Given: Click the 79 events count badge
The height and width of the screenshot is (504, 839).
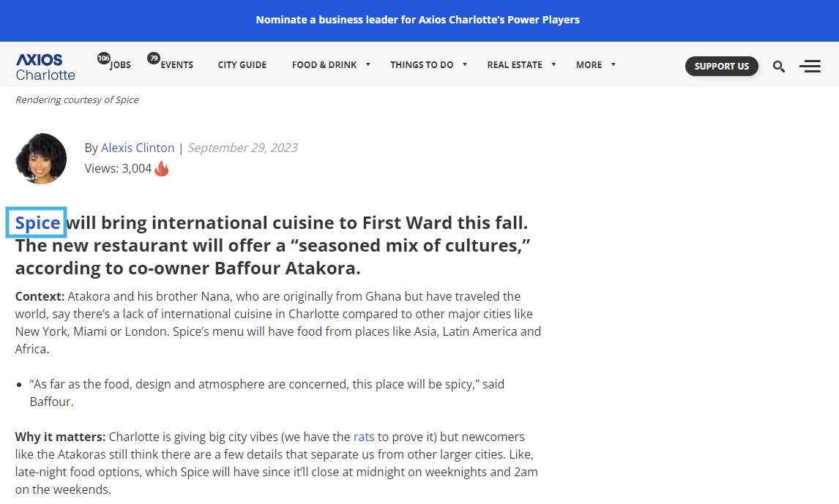Looking at the screenshot, I should [x=154, y=58].
